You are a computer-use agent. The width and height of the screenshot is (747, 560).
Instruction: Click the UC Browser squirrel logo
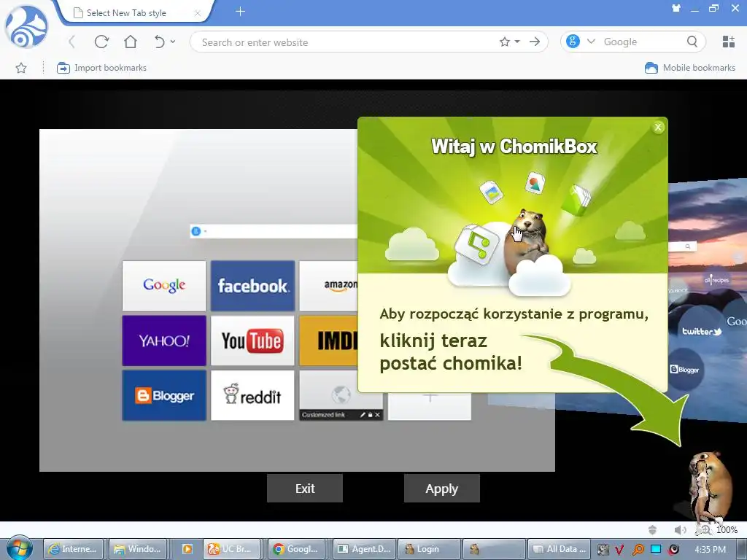tap(27, 27)
